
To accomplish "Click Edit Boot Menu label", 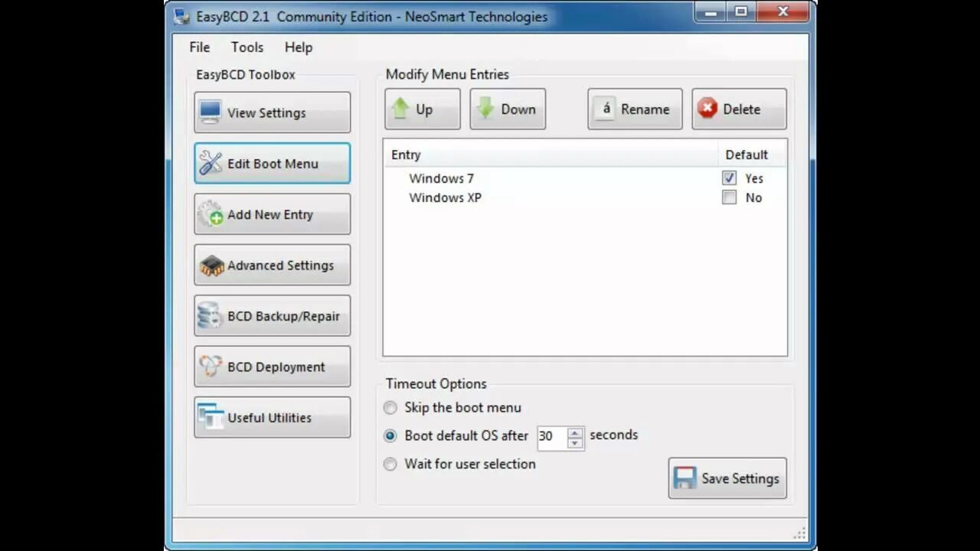I will coord(273,164).
